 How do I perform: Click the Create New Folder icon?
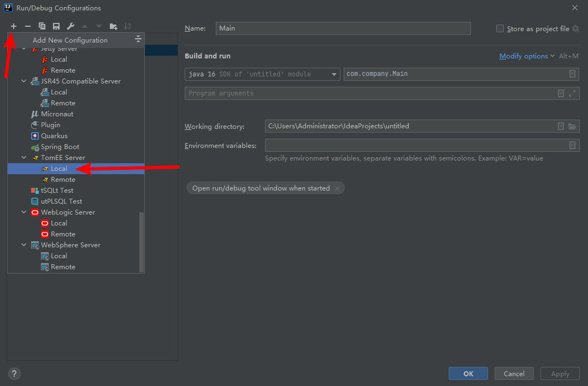click(x=113, y=26)
